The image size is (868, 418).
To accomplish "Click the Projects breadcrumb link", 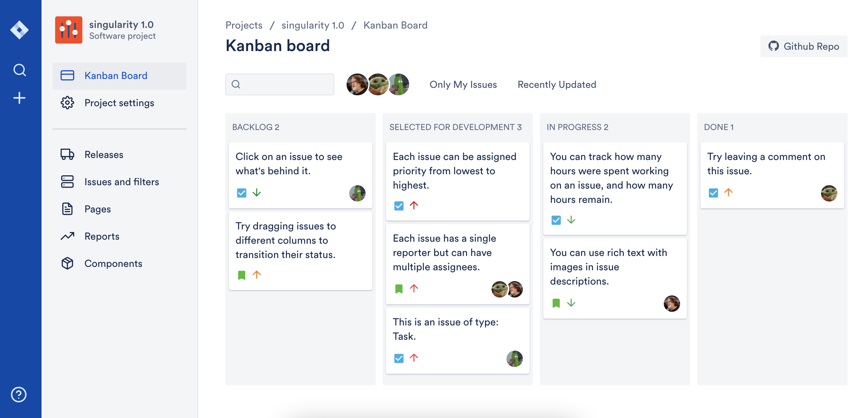I will coord(244,25).
